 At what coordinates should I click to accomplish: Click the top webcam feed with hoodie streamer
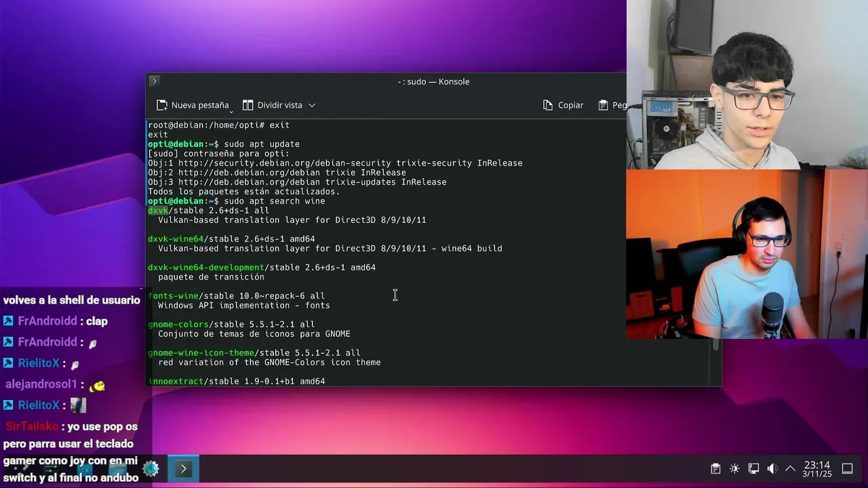(x=747, y=85)
